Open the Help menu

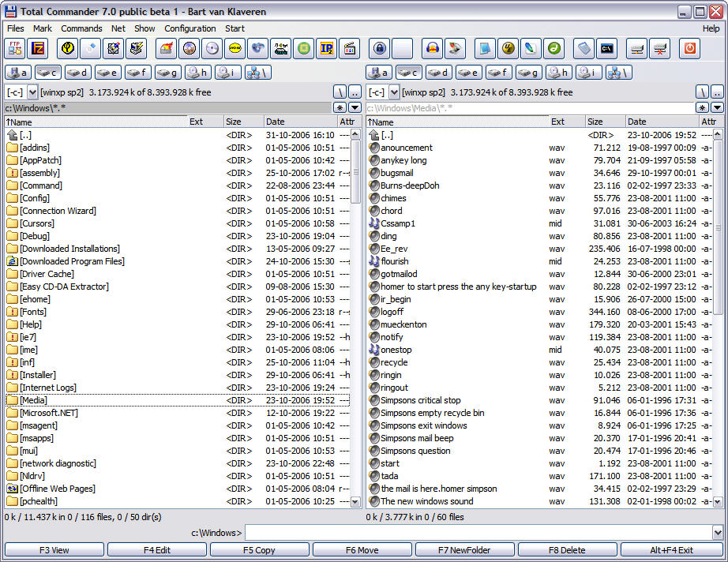tap(711, 28)
